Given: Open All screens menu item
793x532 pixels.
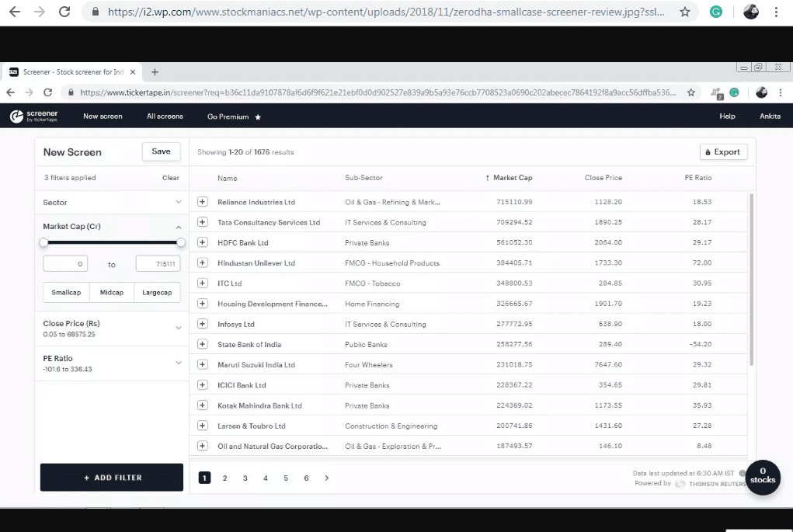Looking at the screenshot, I should coord(165,116).
